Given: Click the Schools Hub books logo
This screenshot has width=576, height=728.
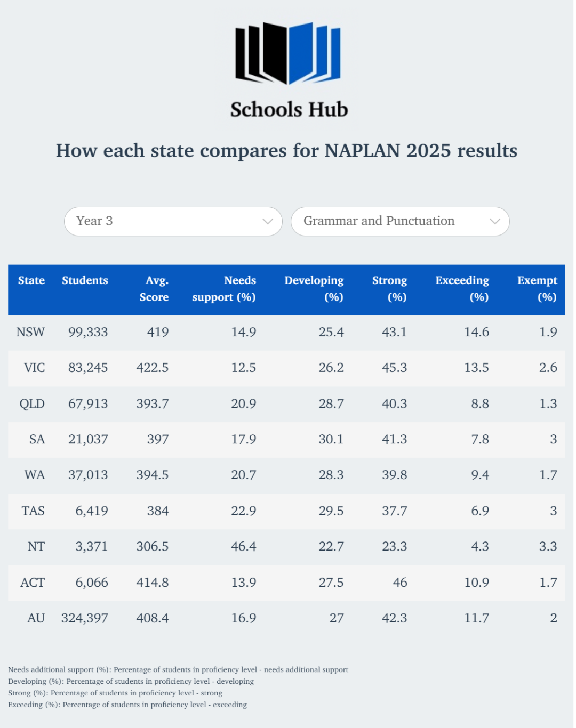Looking at the screenshot, I should coord(288,53).
